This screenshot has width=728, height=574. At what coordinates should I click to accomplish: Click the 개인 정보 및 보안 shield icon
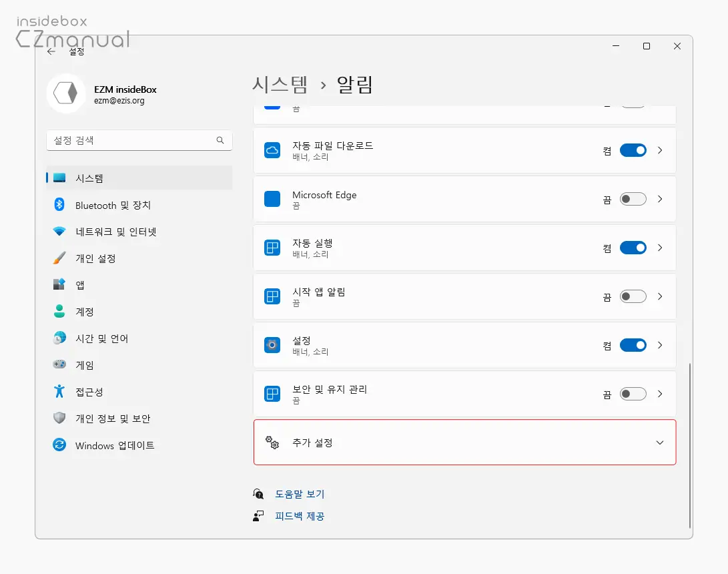click(59, 418)
